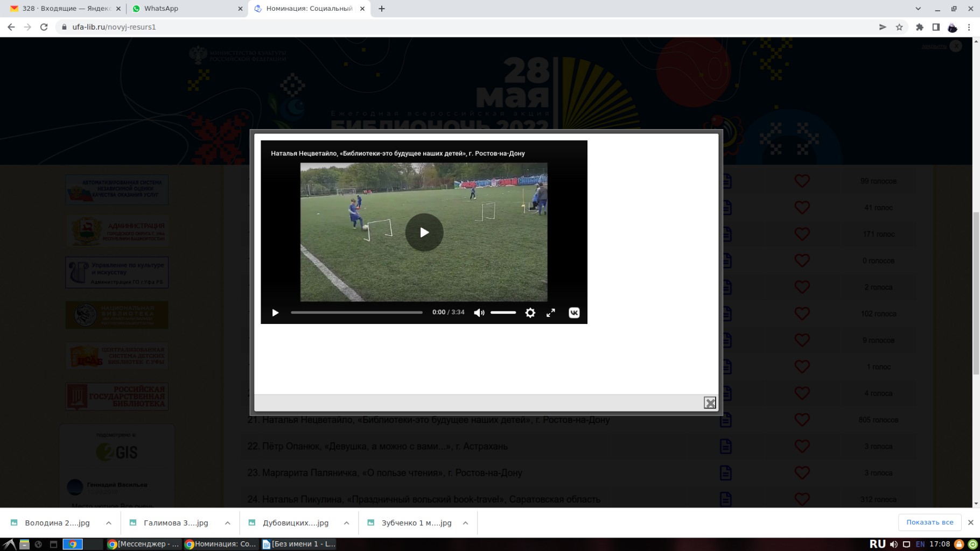Toggle RU keyboard layout in system tray

877,544
